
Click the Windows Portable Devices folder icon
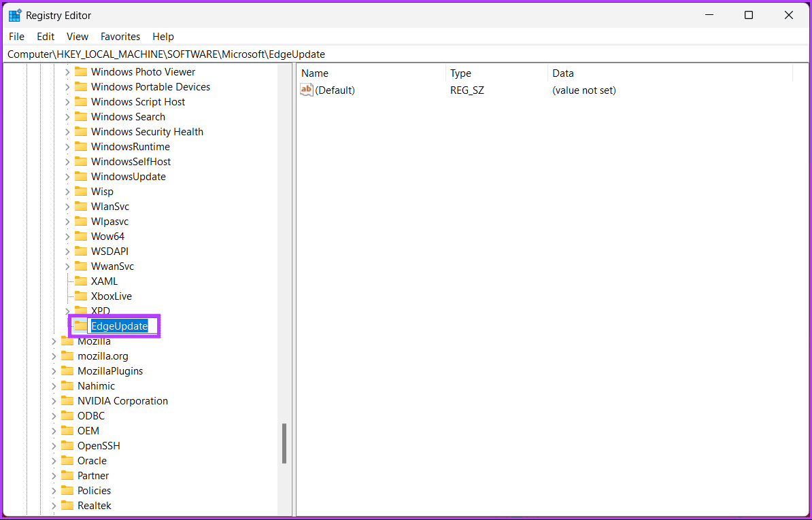81,87
